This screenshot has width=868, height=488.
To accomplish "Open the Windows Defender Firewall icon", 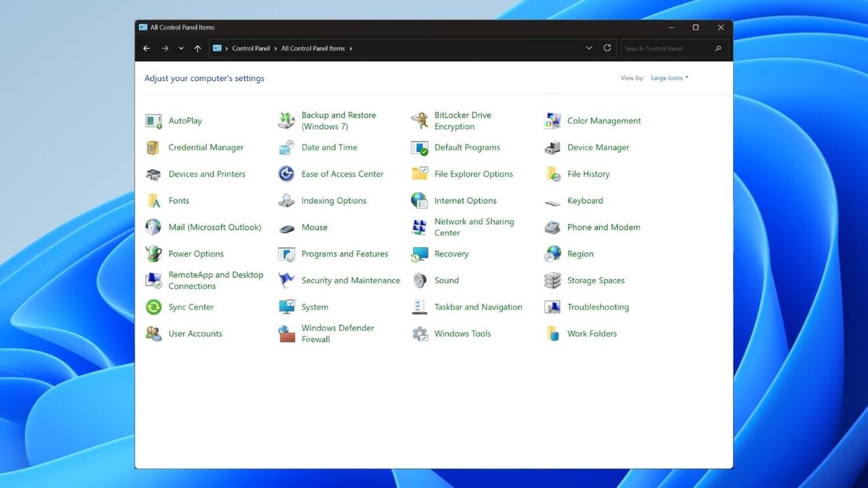I will (x=287, y=333).
